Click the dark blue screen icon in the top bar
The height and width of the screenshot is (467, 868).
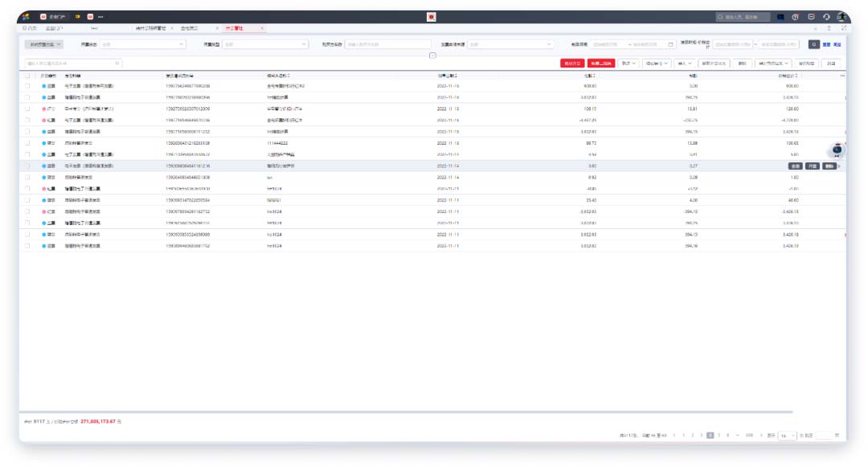coord(780,17)
